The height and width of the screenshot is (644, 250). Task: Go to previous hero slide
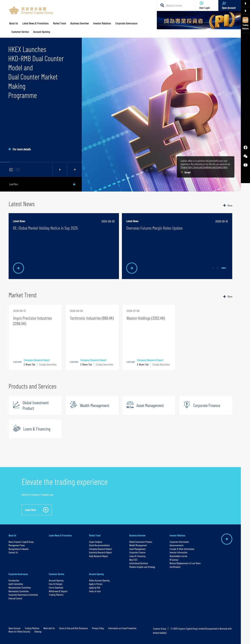[x=60, y=170]
